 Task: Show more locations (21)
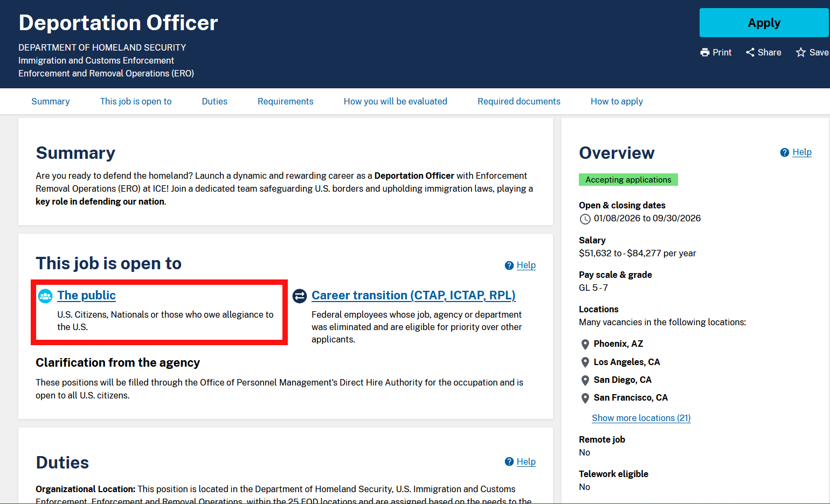pos(641,418)
